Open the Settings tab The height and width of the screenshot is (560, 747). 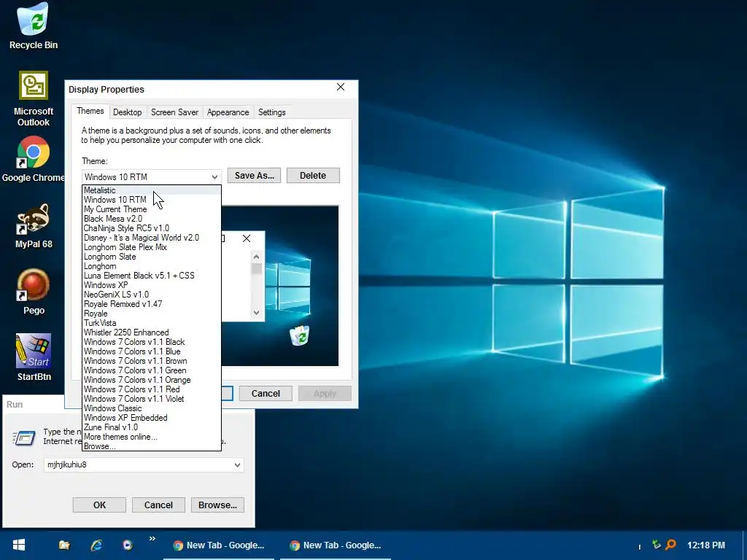(271, 112)
